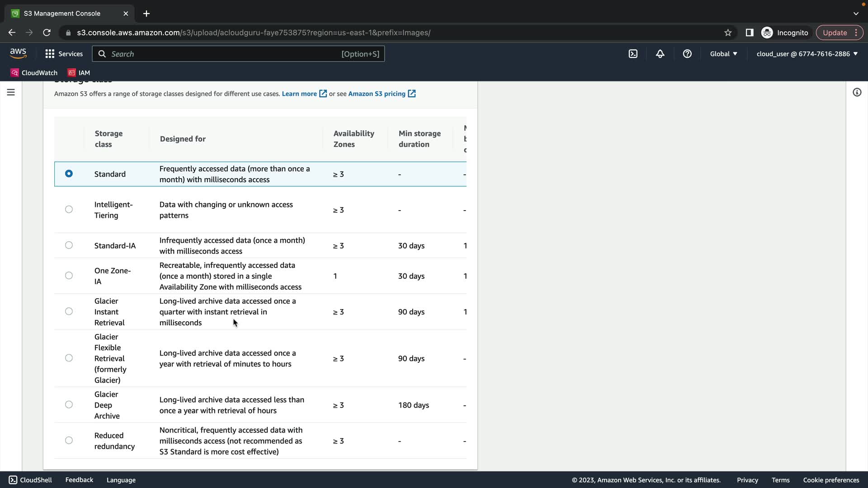868x488 pixels.
Task: Select Intelligent-Tiering storage class
Action: tap(69, 209)
